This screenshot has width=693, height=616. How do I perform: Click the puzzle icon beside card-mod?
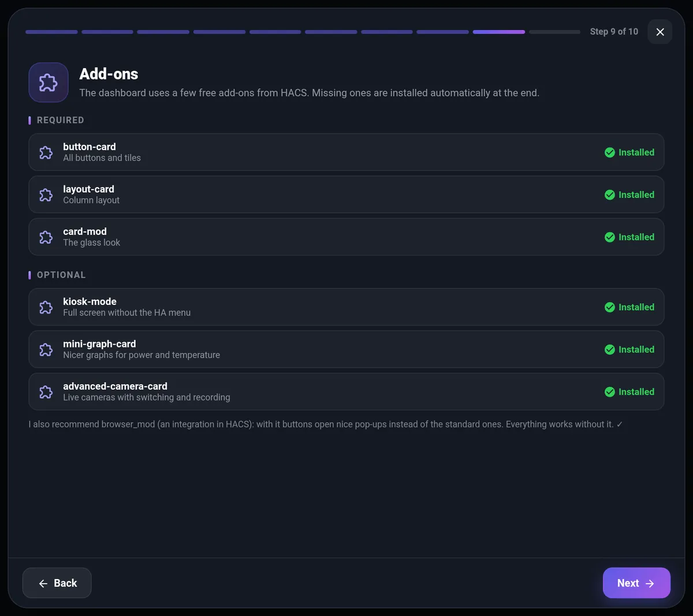pos(46,237)
